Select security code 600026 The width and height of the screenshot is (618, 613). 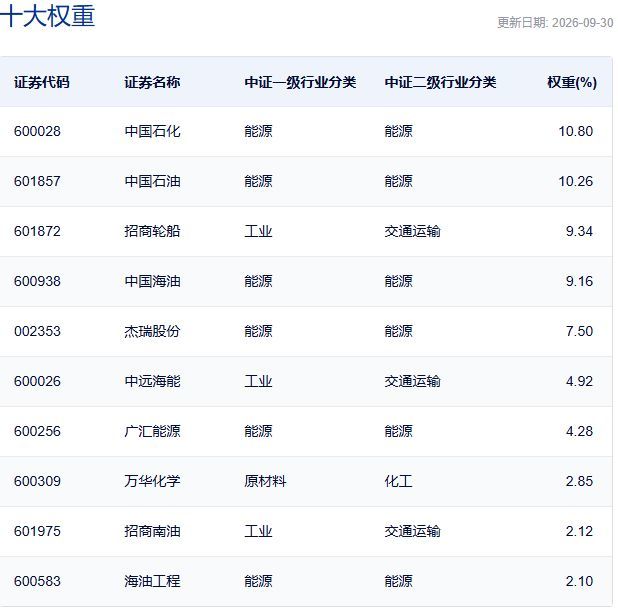pyautogui.click(x=37, y=381)
